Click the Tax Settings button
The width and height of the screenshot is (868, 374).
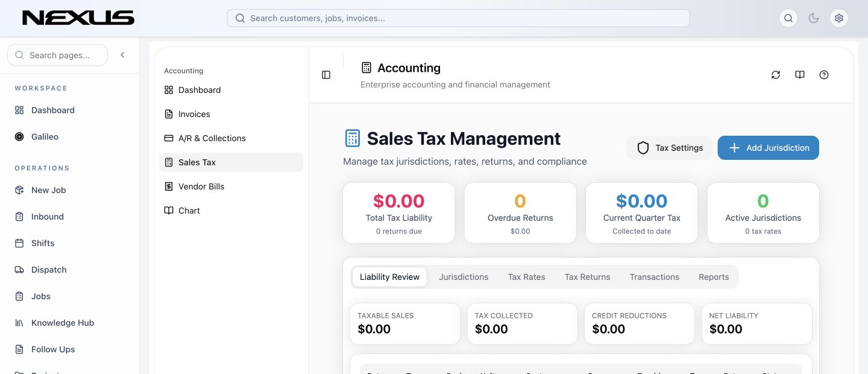pyautogui.click(x=670, y=148)
